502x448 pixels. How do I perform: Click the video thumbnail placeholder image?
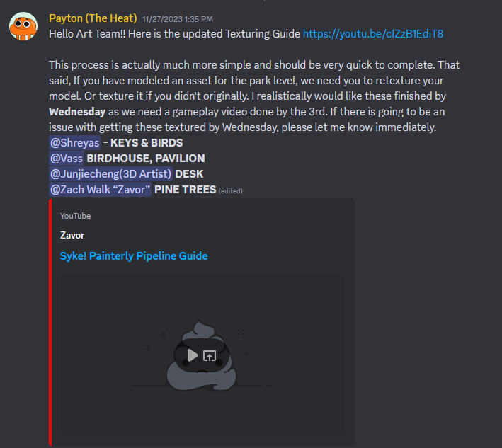(x=202, y=355)
